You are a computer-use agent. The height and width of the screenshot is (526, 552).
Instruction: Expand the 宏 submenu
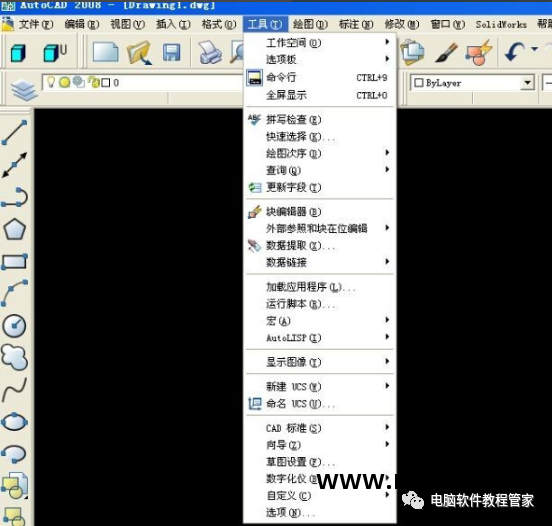pos(320,321)
